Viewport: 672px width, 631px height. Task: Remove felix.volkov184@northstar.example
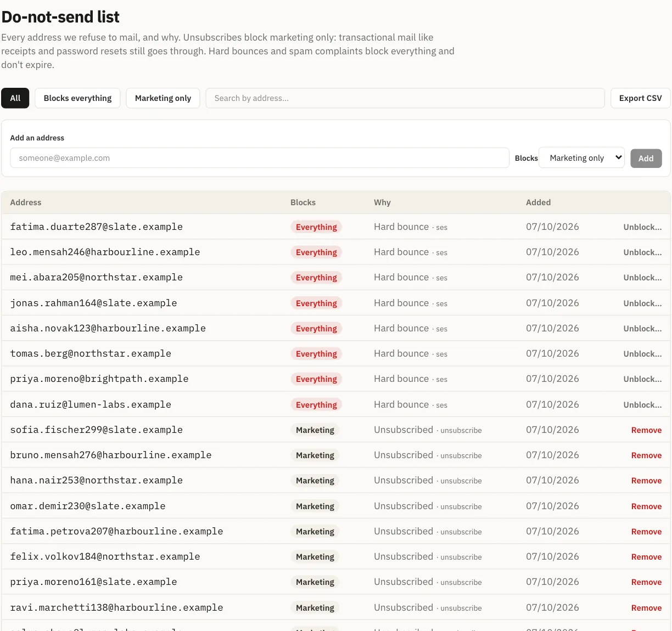646,557
